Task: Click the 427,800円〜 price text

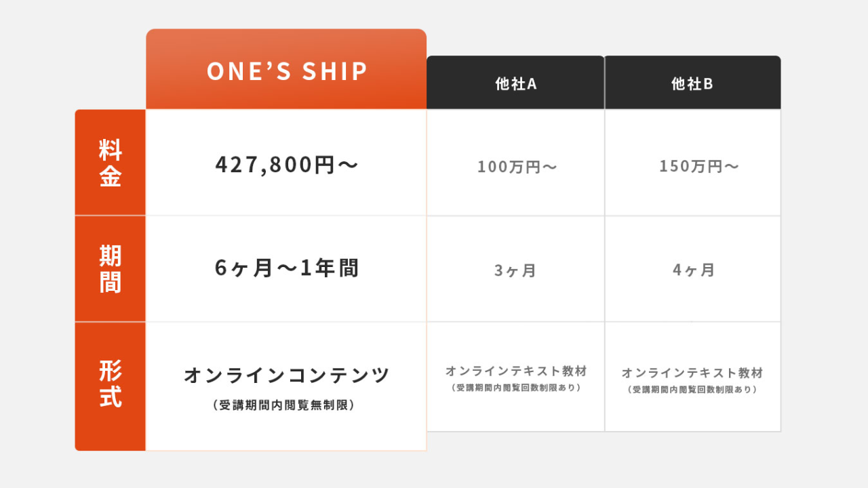Action: 286,165
